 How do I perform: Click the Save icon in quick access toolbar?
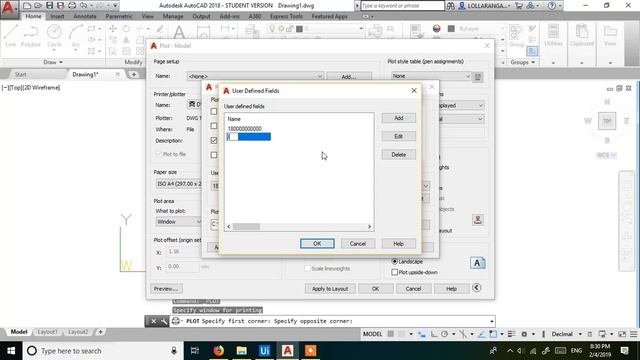[x=49, y=6]
